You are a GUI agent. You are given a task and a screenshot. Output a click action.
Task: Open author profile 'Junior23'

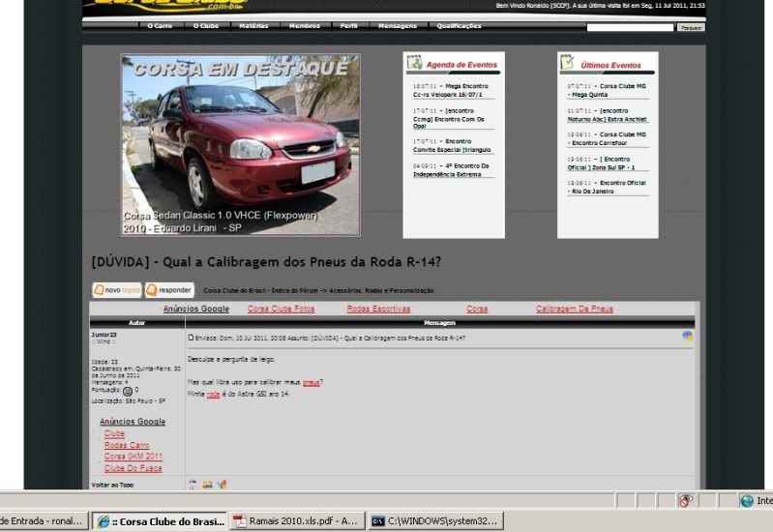(104, 335)
